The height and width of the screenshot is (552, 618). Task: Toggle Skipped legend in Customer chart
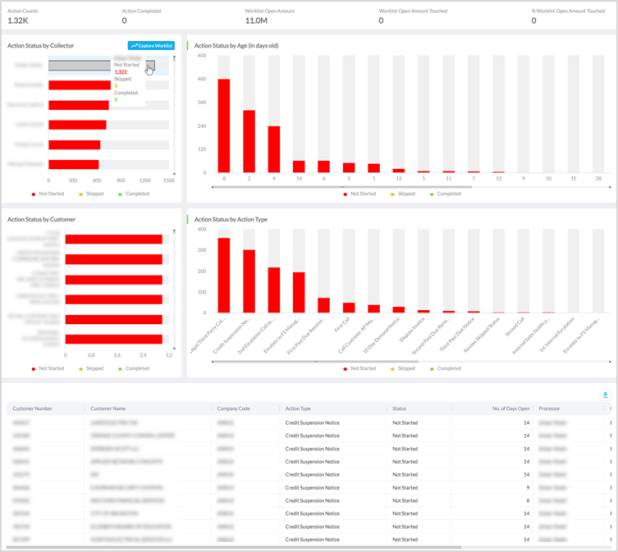click(x=91, y=368)
